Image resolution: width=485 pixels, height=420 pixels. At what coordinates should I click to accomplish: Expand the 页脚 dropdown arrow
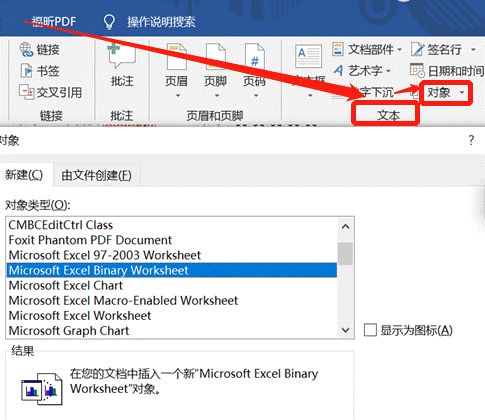pyautogui.click(x=217, y=96)
